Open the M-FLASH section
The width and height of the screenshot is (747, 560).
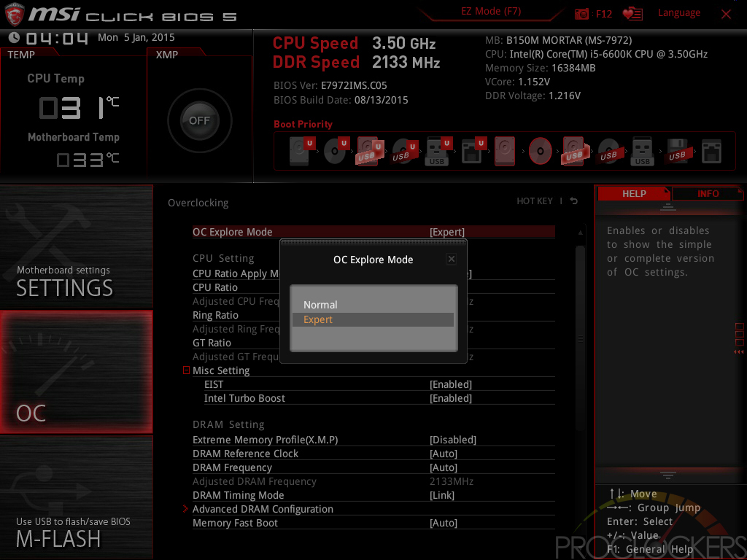tap(76, 497)
